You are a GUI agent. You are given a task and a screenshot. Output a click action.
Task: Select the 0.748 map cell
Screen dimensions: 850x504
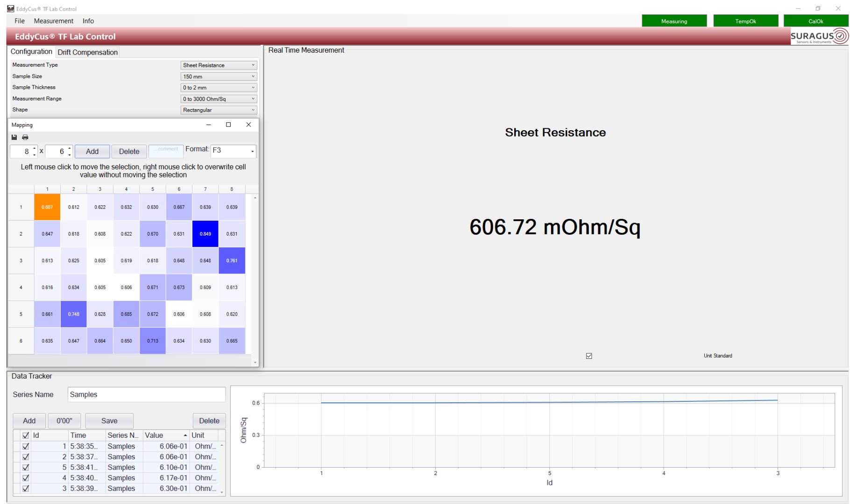point(74,314)
